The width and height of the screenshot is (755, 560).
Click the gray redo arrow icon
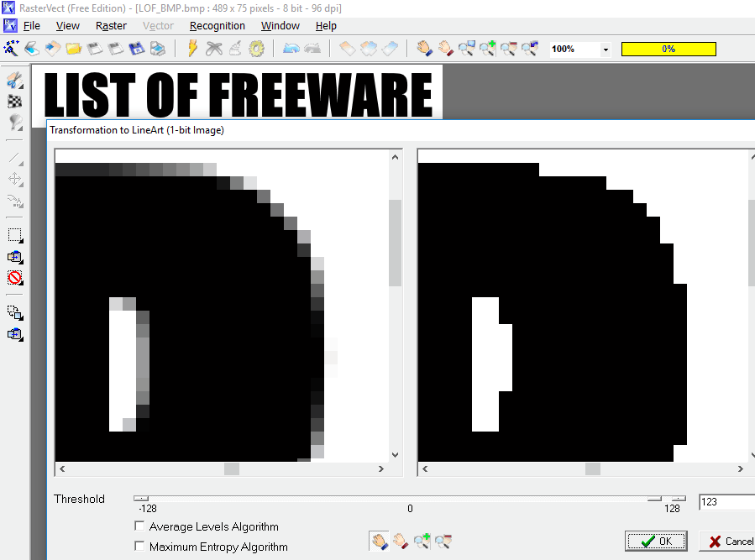(312, 48)
